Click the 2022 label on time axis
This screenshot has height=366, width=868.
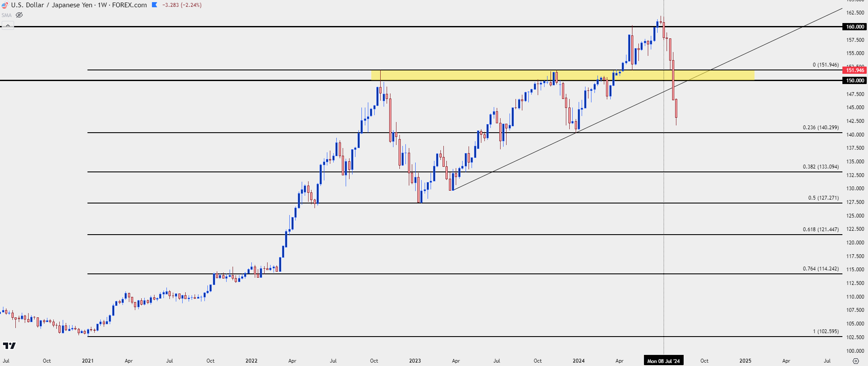(x=251, y=361)
